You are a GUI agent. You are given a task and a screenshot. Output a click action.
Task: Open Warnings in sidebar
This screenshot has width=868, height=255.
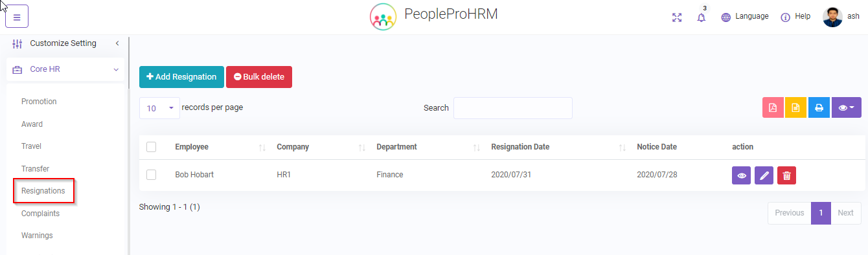click(37, 236)
